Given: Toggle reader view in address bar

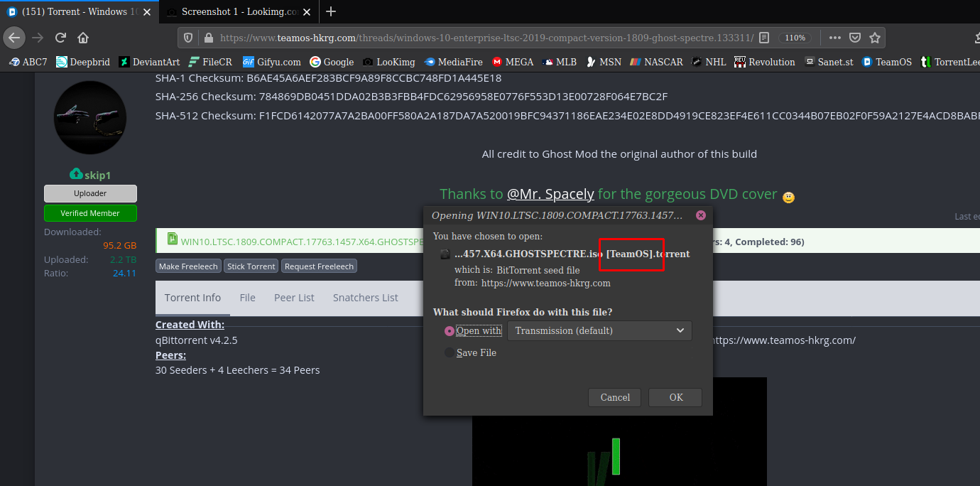Looking at the screenshot, I should [x=763, y=38].
